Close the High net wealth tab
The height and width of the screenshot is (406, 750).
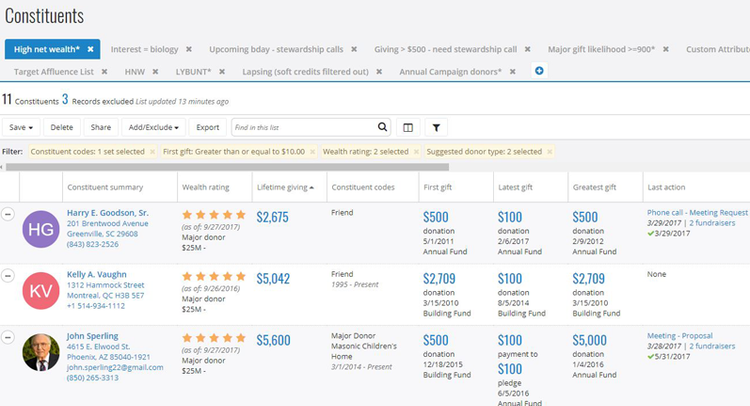coord(90,49)
